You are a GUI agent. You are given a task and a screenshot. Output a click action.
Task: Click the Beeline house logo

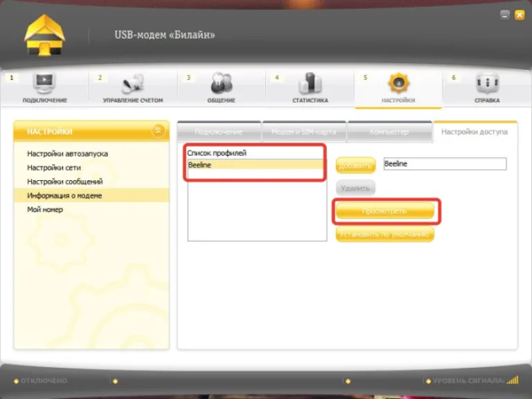coord(44,35)
